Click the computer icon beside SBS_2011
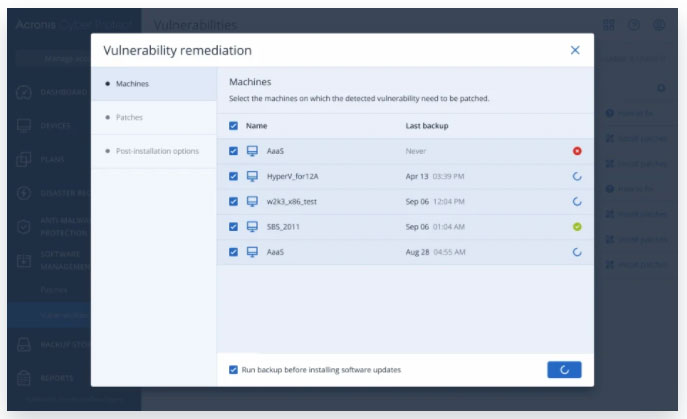687x419 pixels. pyautogui.click(x=252, y=227)
